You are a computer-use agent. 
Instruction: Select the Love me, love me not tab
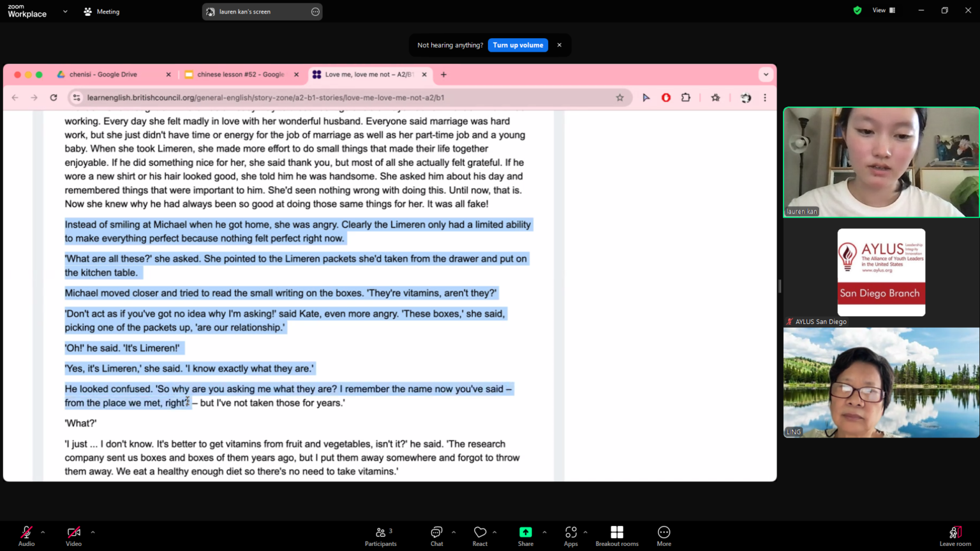click(369, 75)
